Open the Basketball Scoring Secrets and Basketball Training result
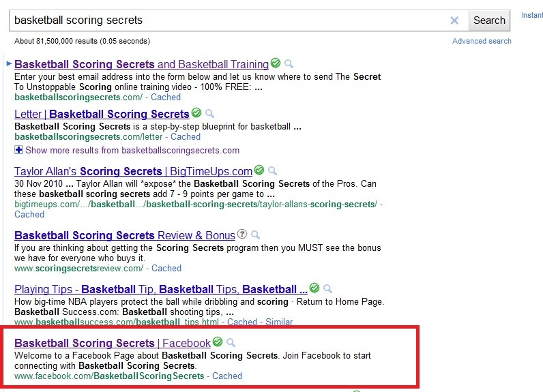The image size is (543, 392). (141, 64)
